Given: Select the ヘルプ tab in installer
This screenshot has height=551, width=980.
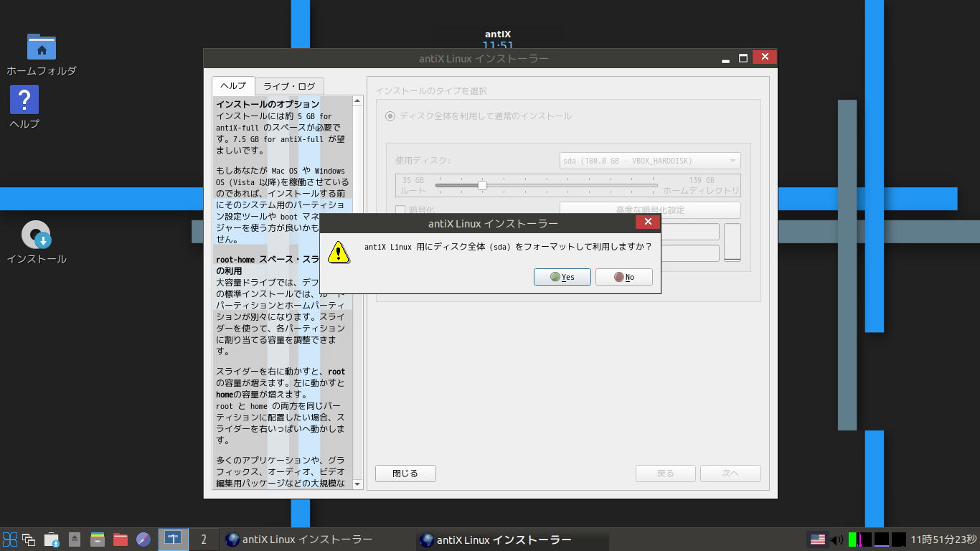Looking at the screenshot, I should [233, 86].
